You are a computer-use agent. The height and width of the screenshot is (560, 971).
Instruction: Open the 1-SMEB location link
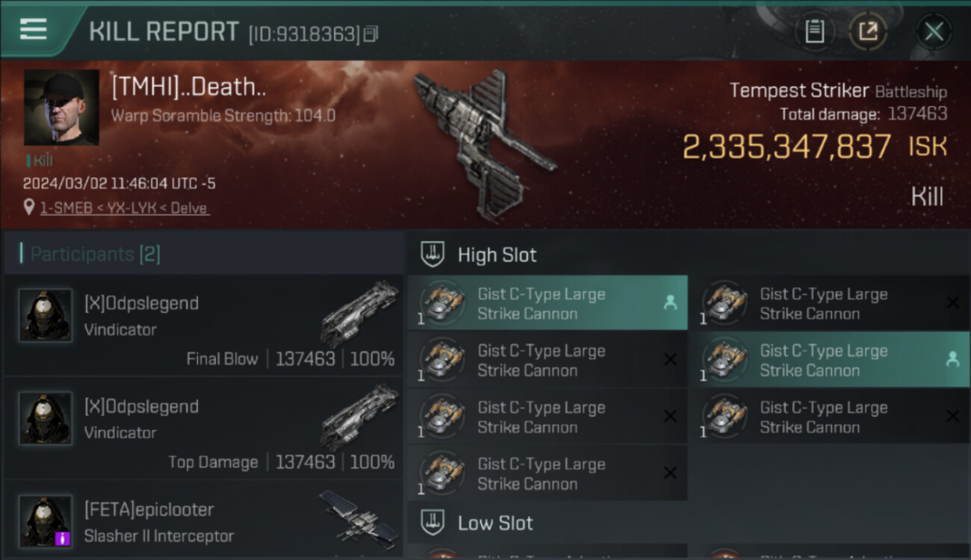click(x=125, y=208)
